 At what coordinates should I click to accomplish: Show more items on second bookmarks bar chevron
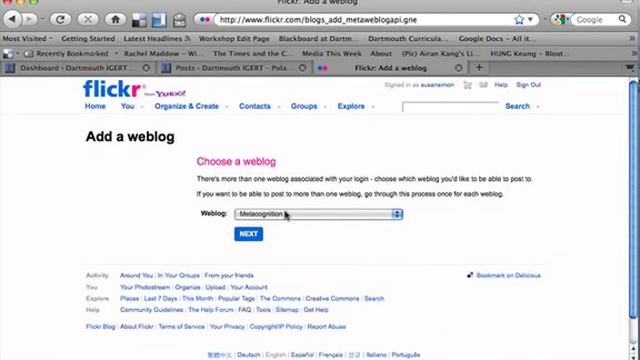(634, 53)
